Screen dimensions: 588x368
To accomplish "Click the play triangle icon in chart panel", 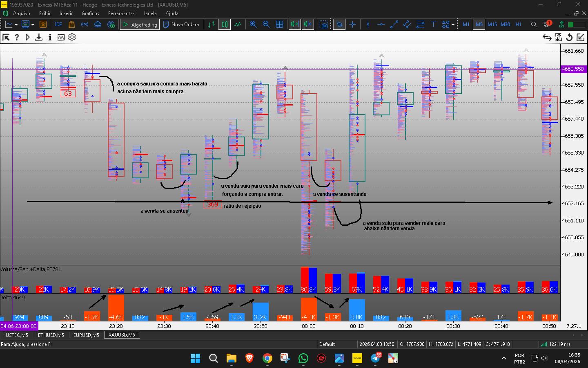I will click(x=28, y=37).
